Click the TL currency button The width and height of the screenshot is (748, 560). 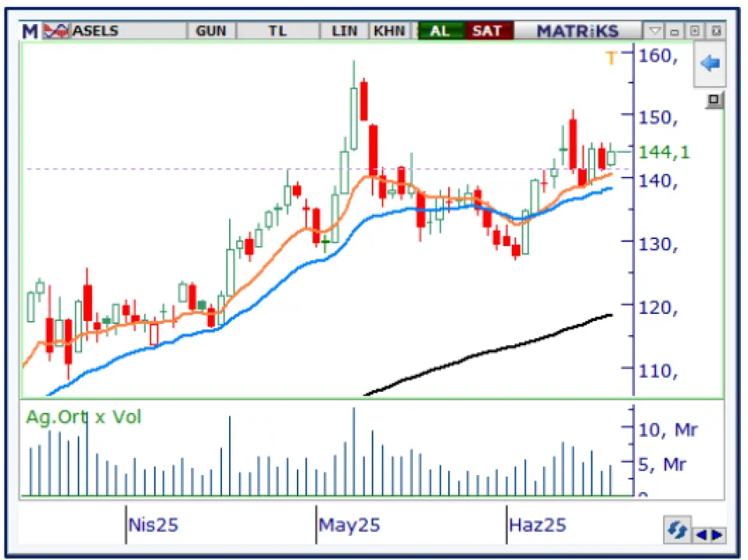click(277, 31)
